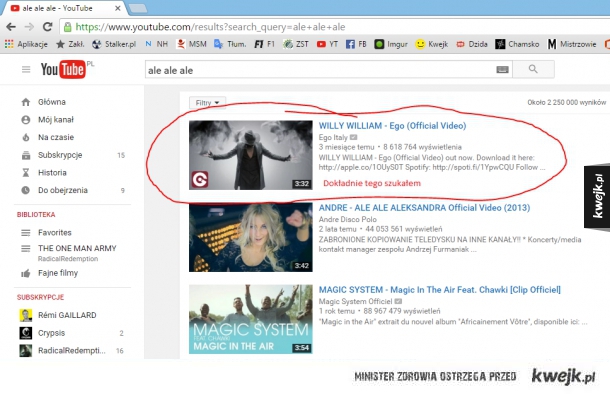Toggle the YouTube hamburger guide menu
The width and height of the screenshot is (610, 395).
(x=26, y=70)
